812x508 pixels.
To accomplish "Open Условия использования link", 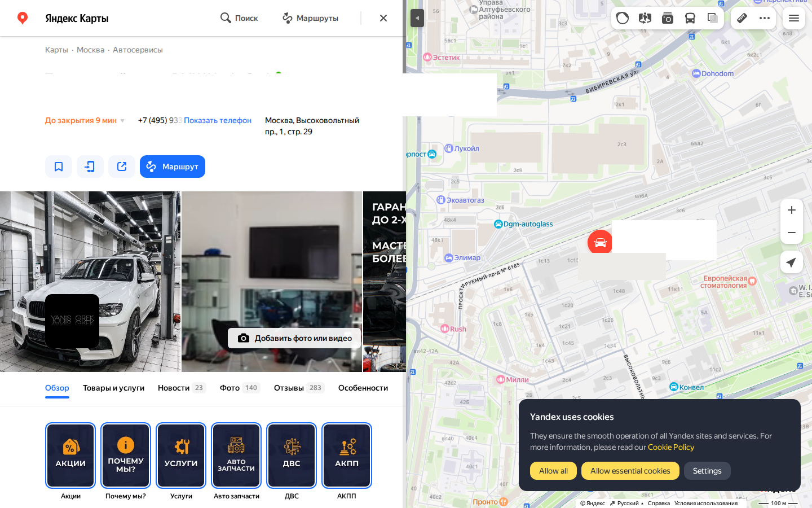I will [706, 503].
